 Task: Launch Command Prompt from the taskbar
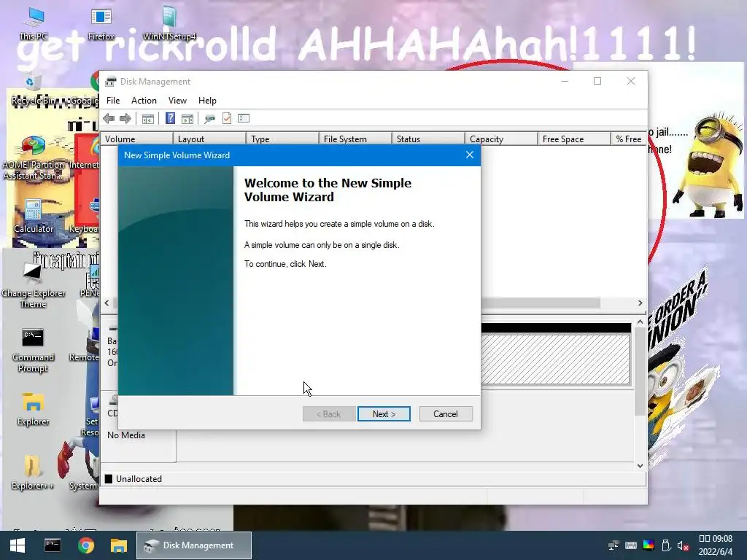[x=53, y=545]
